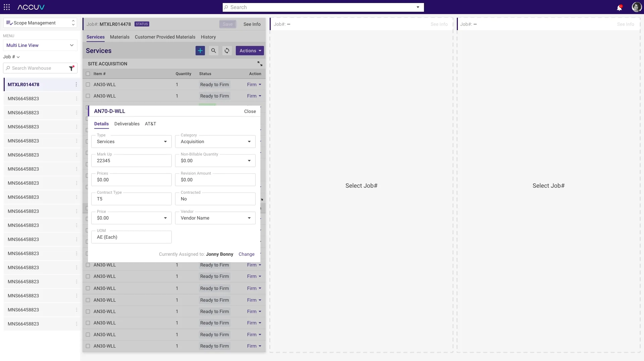Select all items checkbox in table header

click(88, 74)
